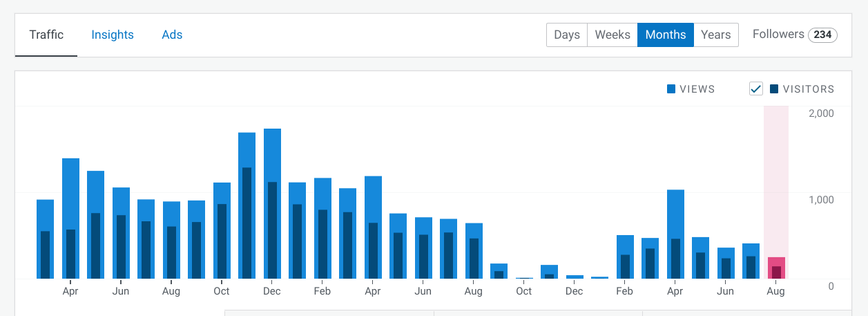The image size is (868, 316).
Task: Select the highlighted pink August bar
Action: (776, 268)
